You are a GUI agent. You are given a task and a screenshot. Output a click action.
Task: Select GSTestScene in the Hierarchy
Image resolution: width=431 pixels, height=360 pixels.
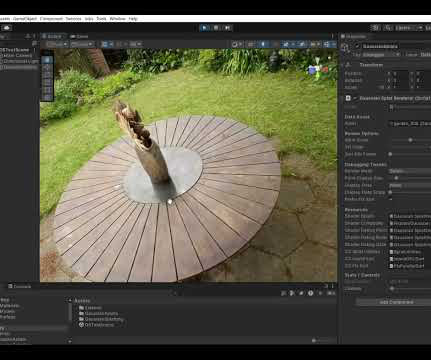click(x=15, y=50)
